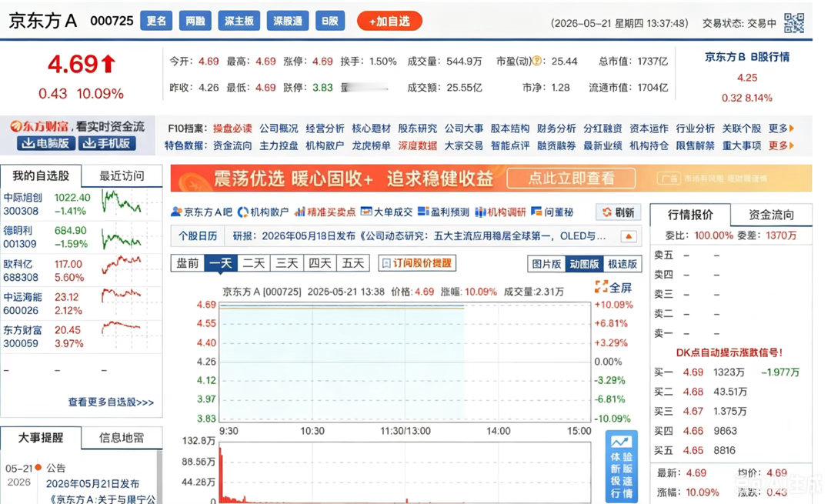Viewport: 831px width, 504px height.
Task: Click the B股 tag button
Action: pos(329,22)
